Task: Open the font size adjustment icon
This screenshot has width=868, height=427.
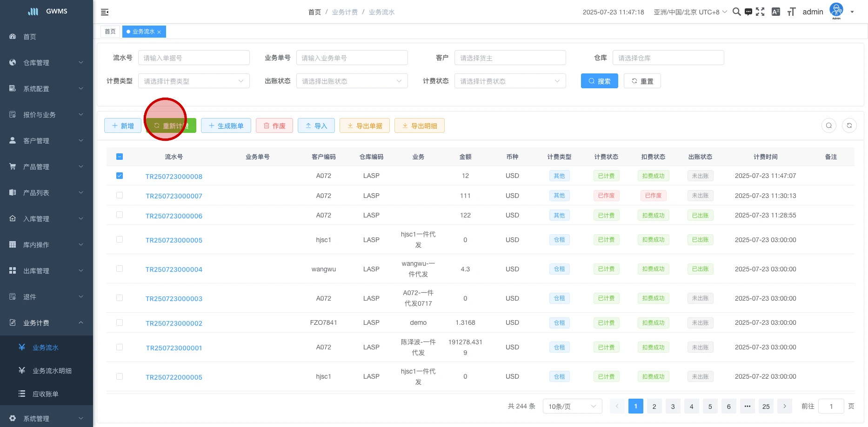Action: pos(791,12)
